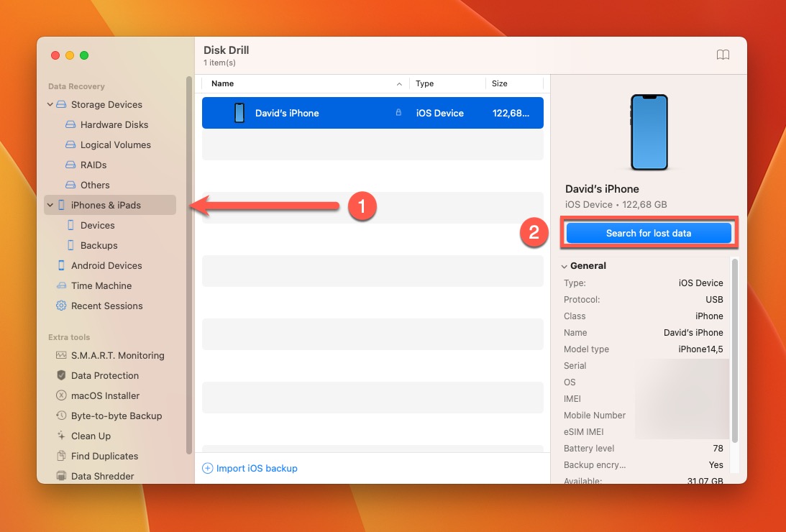Click the Android Devices phone icon
Screen dimensions: 786x532
61,265
